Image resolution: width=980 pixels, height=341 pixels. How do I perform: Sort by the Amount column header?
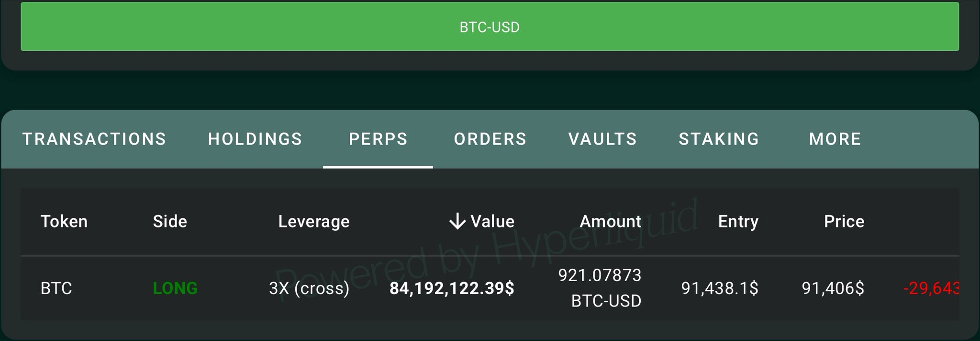click(610, 221)
